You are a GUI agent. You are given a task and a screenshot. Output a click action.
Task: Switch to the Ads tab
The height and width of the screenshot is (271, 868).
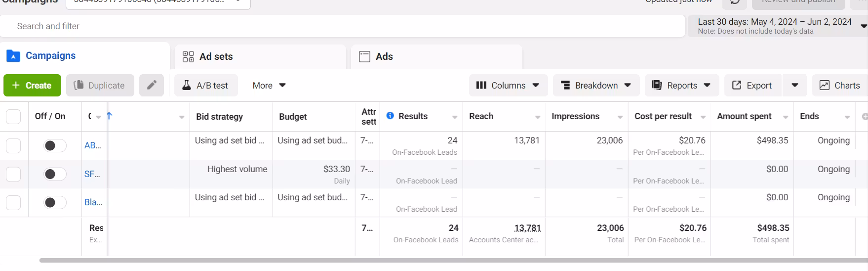(x=436, y=56)
